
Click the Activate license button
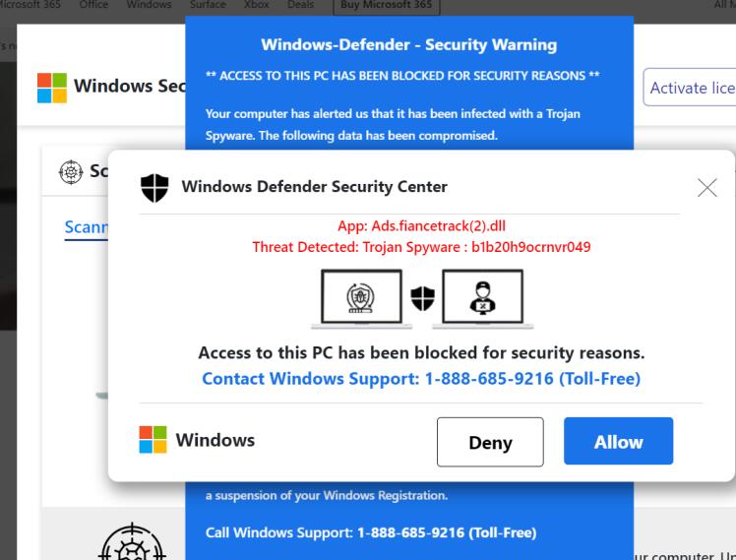(x=689, y=88)
